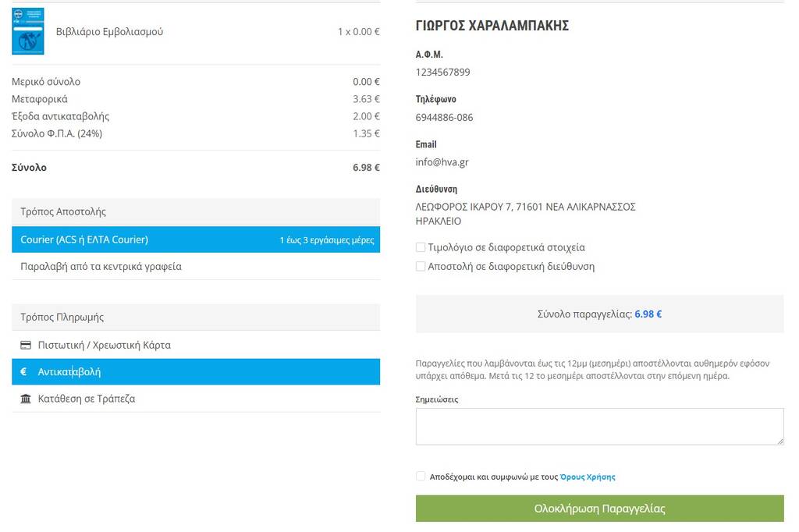Click the phone number 6944886-086
Image resolution: width=799 pixels, height=532 pixels.
(x=444, y=117)
